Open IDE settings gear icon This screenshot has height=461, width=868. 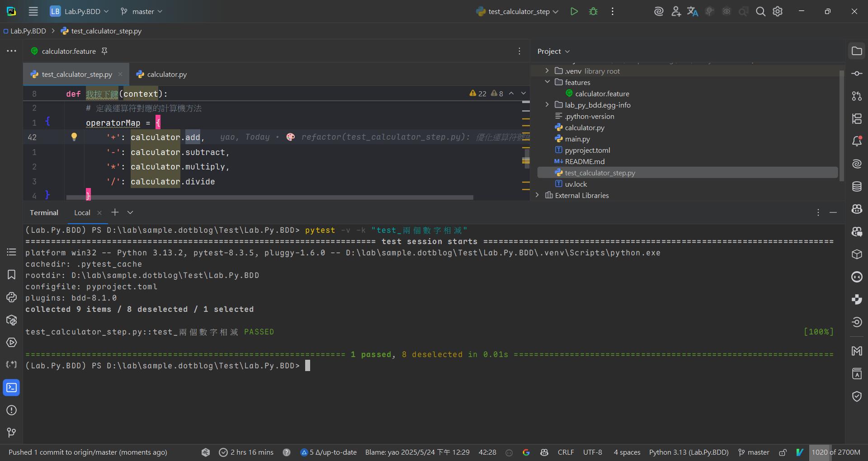coord(778,11)
